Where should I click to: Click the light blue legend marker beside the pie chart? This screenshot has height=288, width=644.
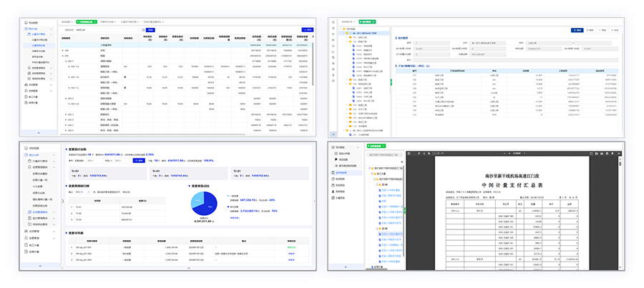228,196
